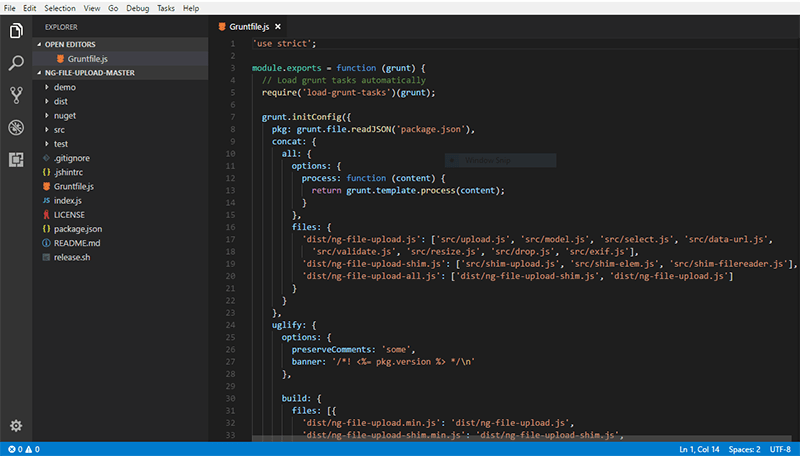Click the .gitignore file icon
Image resolution: width=800 pixels, height=456 pixels.
(x=46, y=158)
